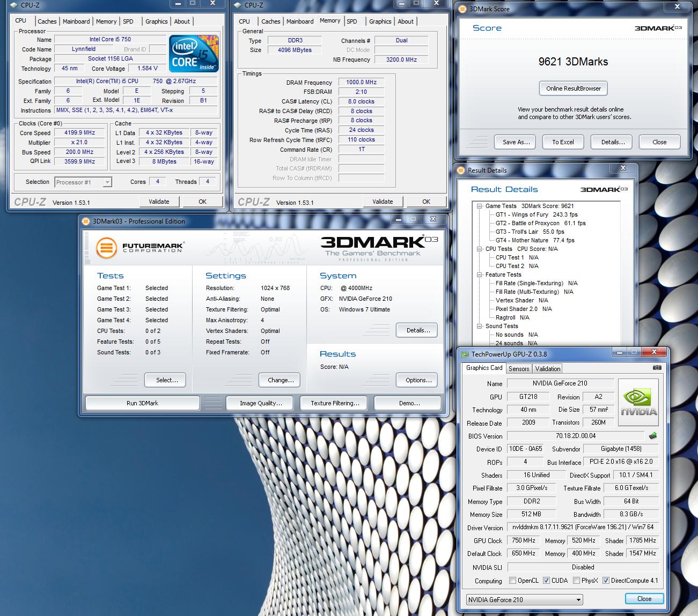Click the Intel Core i5 logo in CPU-Z
This screenshot has height=616, width=698.
(x=194, y=54)
